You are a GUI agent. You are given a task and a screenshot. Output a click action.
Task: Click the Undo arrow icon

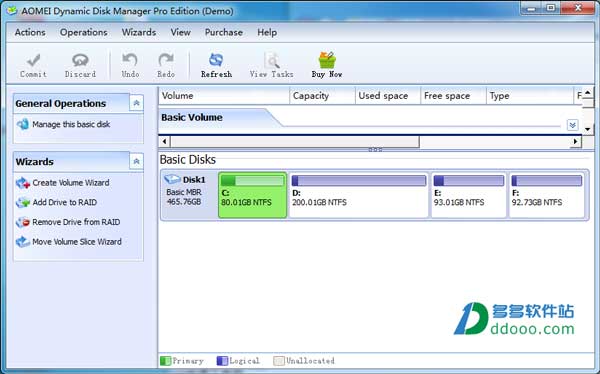[x=130, y=60]
